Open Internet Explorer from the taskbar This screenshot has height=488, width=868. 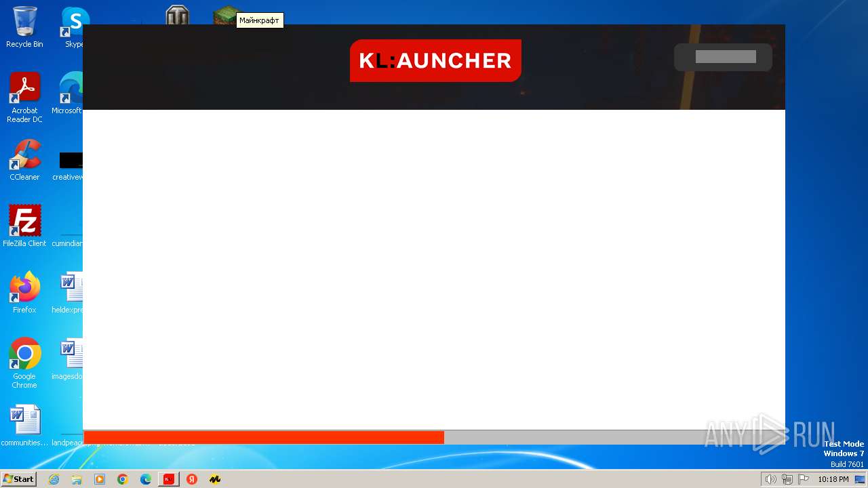tap(54, 479)
